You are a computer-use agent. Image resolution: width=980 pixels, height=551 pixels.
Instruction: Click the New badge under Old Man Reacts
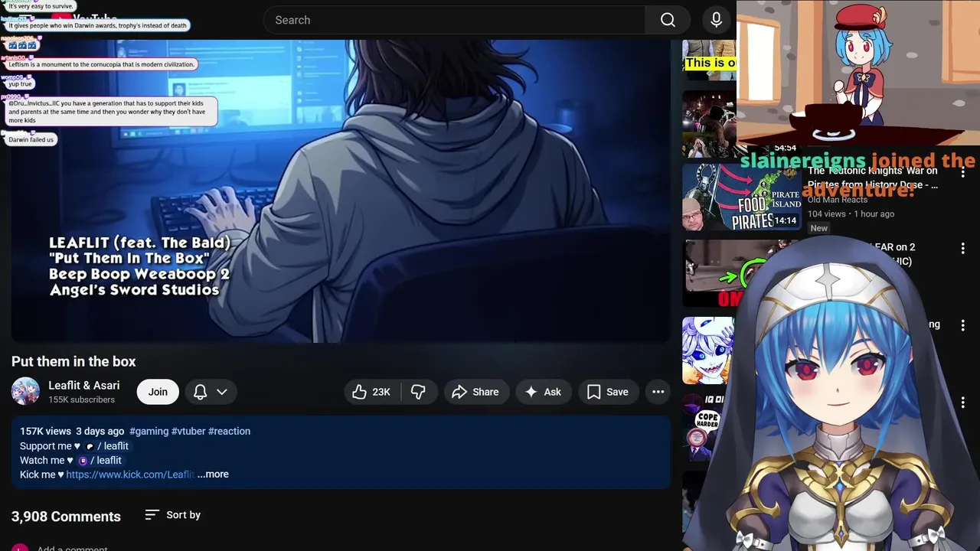click(818, 228)
